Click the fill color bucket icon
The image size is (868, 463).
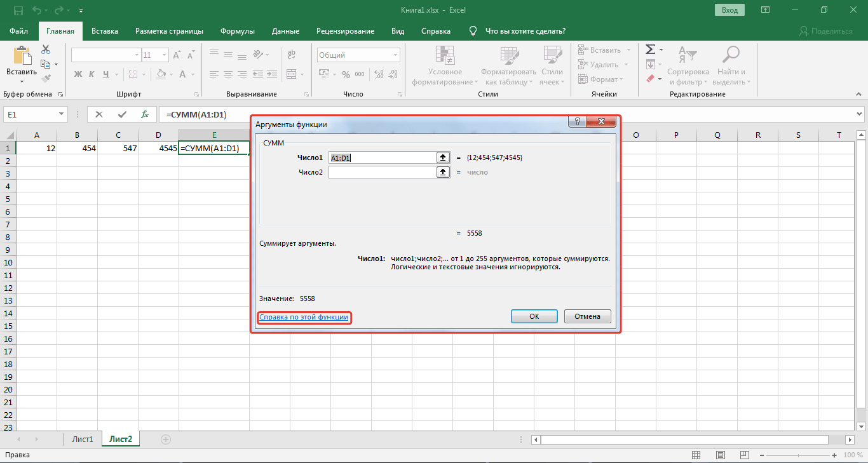[161, 74]
